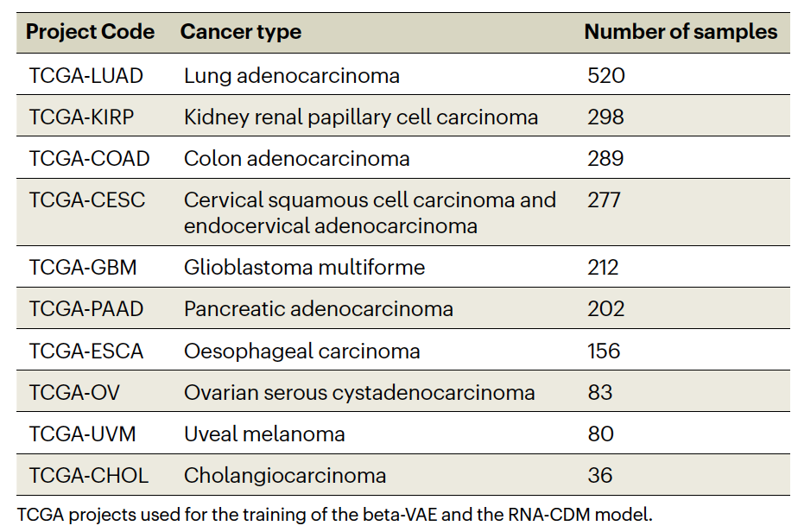The height and width of the screenshot is (532, 798).
Task: Select the Cholangiocarcinoma cancer type
Action: [285, 476]
